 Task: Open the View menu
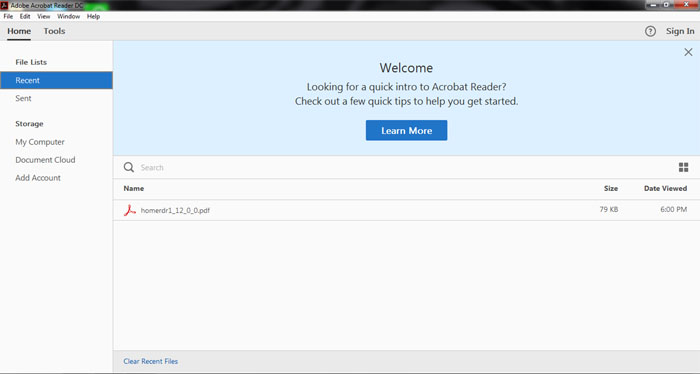click(x=43, y=17)
